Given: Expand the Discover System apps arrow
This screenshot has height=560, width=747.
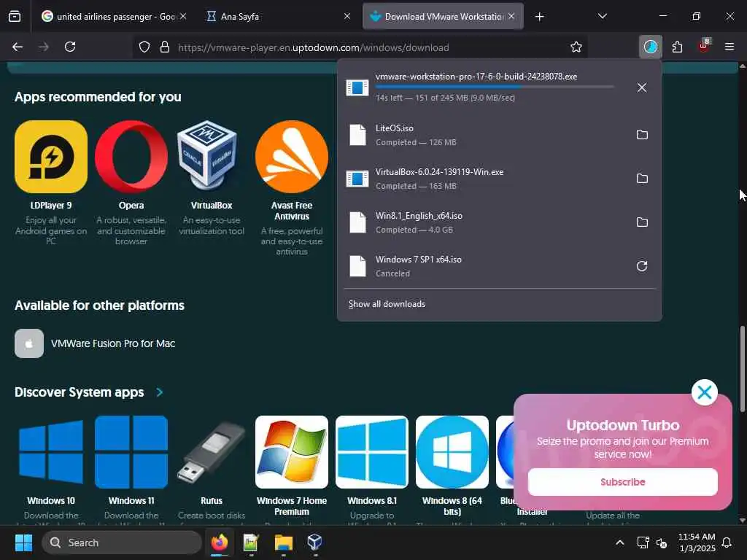Looking at the screenshot, I should [160, 392].
